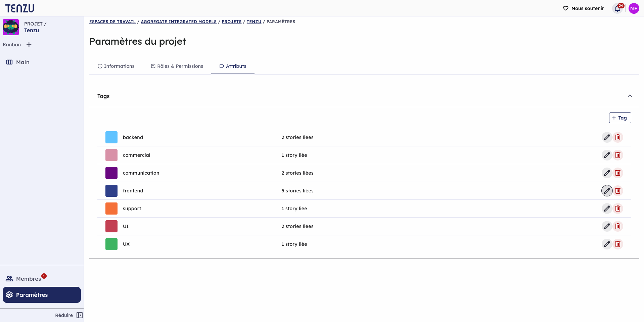The height and width of the screenshot is (322, 644).
Task: Edit the support tag
Action: point(607,209)
